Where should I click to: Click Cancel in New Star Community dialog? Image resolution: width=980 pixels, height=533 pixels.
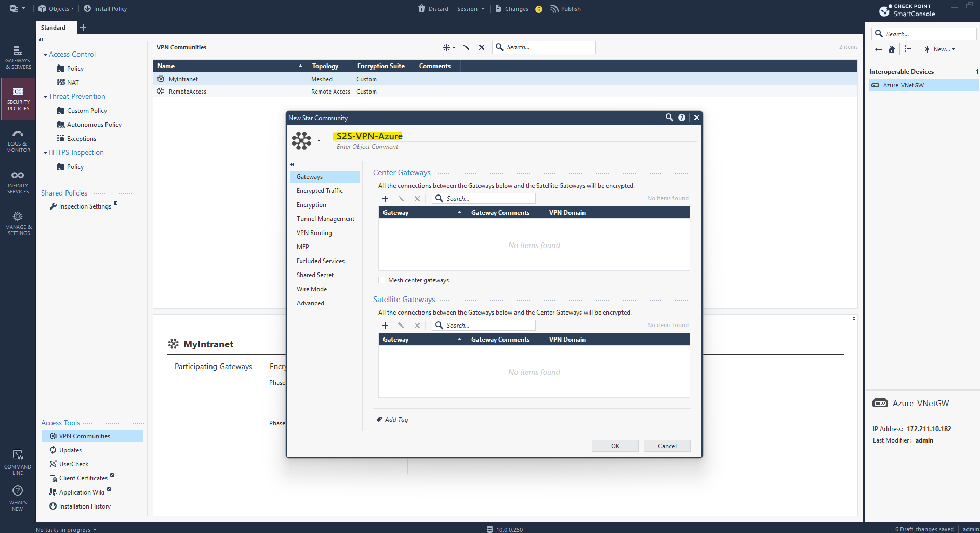pyautogui.click(x=667, y=446)
